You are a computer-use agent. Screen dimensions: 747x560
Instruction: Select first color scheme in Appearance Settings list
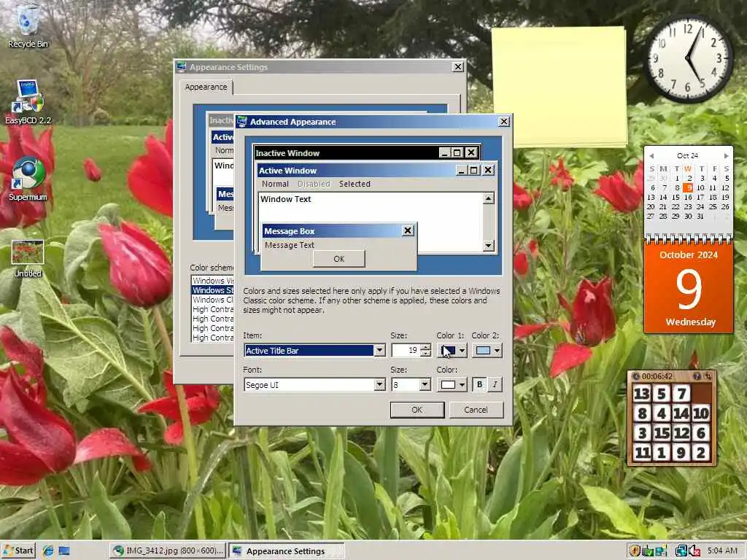(x=212, y=281)
